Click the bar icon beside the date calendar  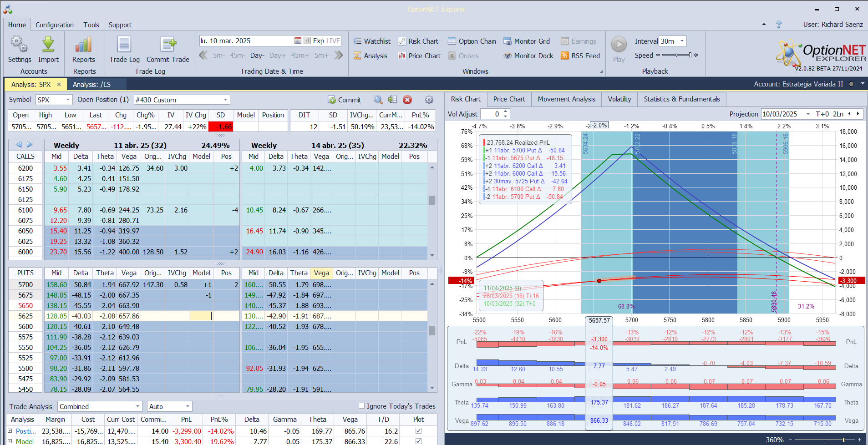(307, 41)
